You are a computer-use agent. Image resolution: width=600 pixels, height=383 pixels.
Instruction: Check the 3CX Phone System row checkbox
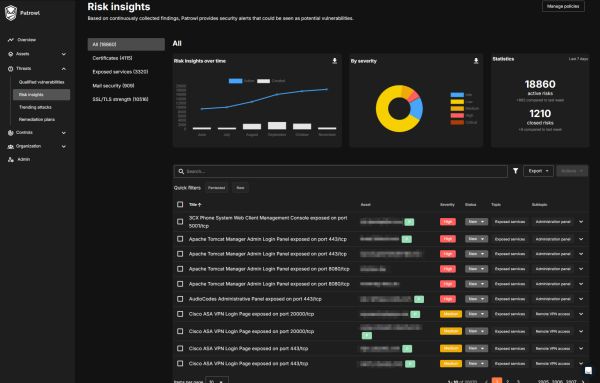pos(180,222)
